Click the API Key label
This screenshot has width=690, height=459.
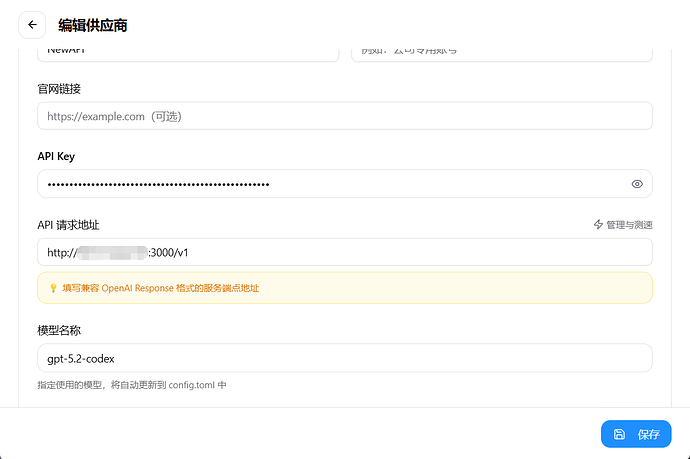pos(56,156)
